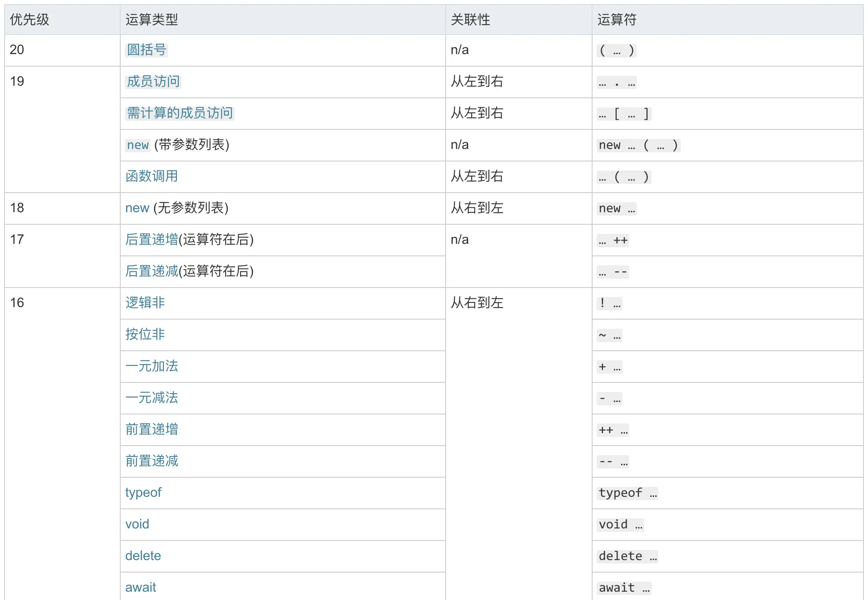Open the 函数调用 link
The image size is (868, 600).
(151, 176)
